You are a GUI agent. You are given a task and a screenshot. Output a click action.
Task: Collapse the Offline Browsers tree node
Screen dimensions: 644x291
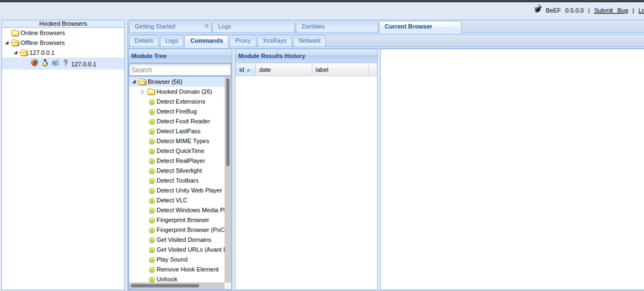coord(7,43)
